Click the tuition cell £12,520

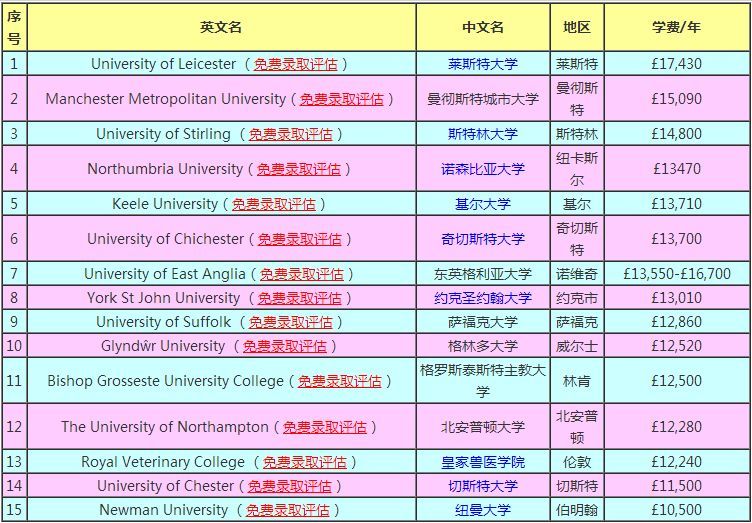(677, 346)
